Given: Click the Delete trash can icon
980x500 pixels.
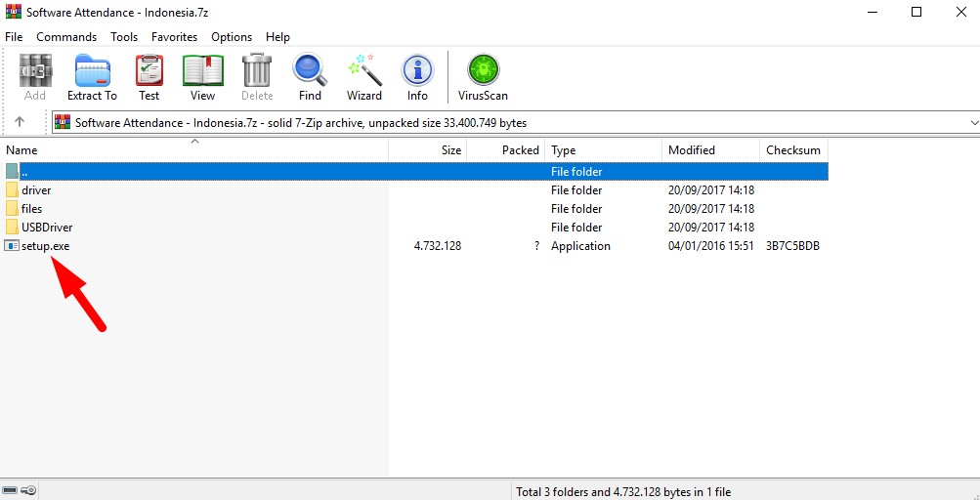Looking at the screenshot, I should tap(258, 70).
